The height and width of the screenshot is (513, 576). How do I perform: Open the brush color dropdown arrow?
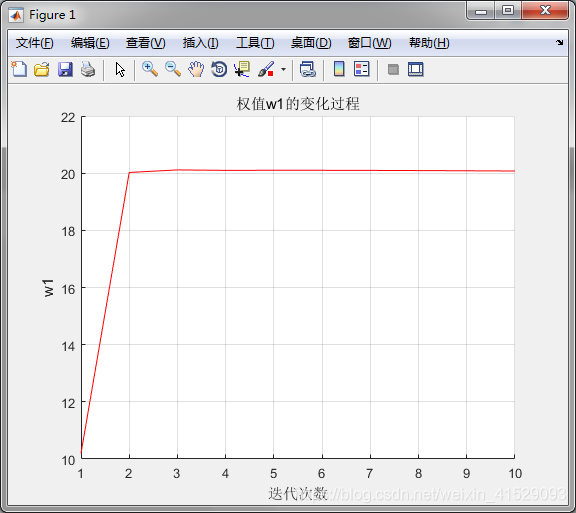(283, 69)
